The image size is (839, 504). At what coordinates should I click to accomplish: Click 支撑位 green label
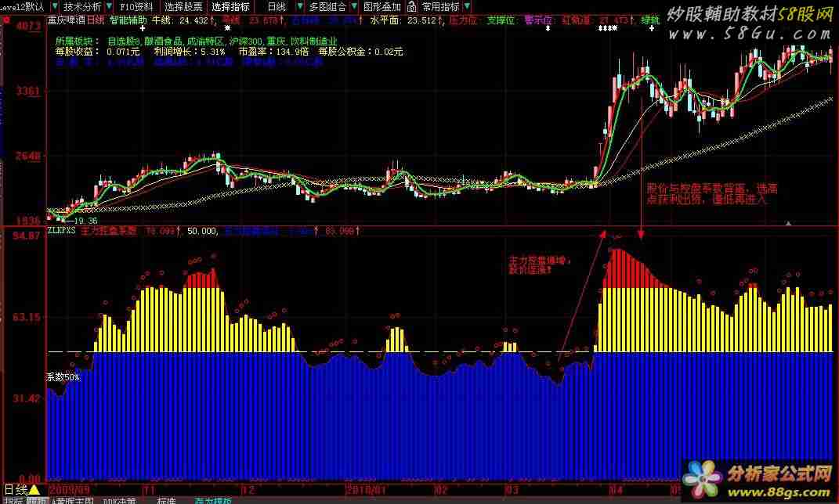click(x=501, y=20)
